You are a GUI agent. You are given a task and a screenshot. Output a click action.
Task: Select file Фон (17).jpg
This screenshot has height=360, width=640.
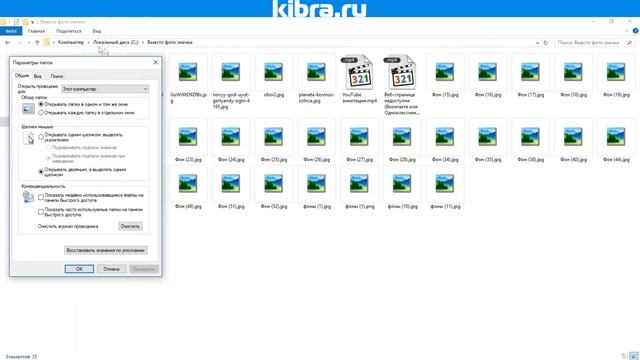coord(531,76)
